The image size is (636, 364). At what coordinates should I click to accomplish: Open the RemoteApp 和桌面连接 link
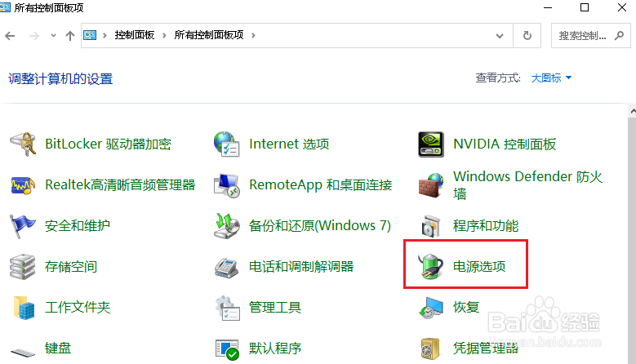click(x=320, y=184)
